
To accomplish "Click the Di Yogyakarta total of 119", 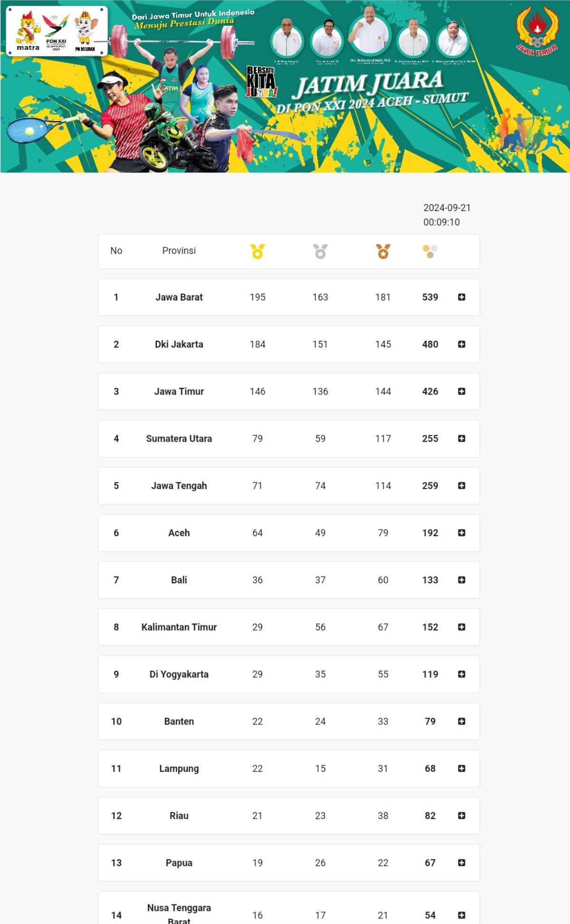I will click(430, 674).
